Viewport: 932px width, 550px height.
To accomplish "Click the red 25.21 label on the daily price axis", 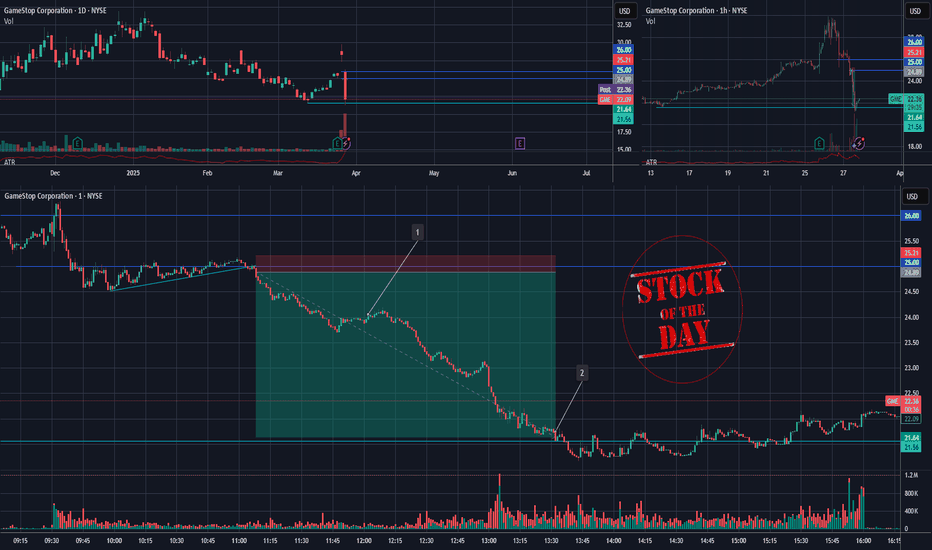I will pyautogui.click(x=624, y=60).
